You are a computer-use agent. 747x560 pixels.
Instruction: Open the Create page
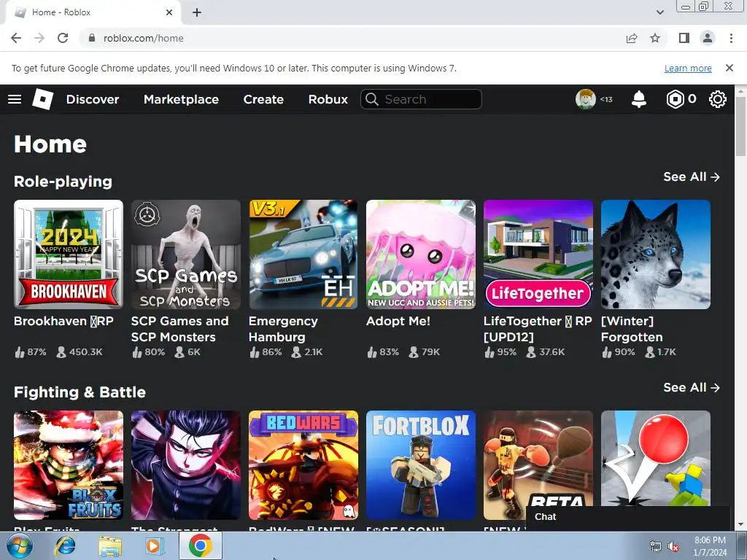(263, 99)
